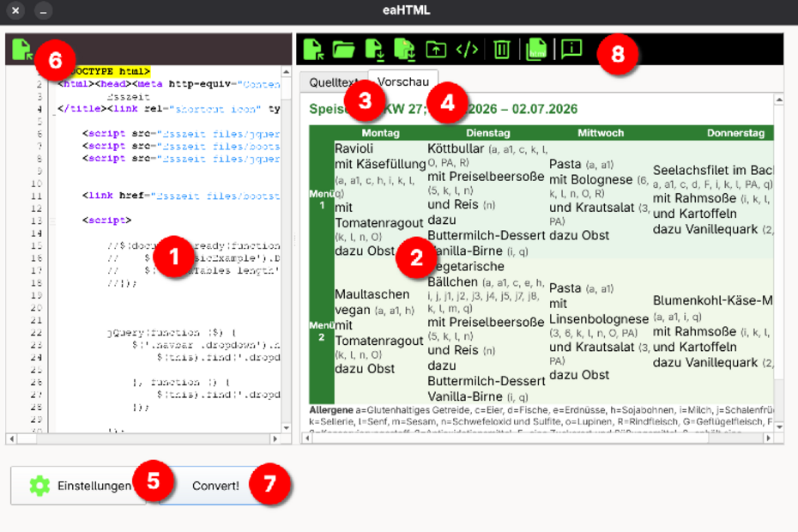Click Linsenbolognese in Menü 2 Mittwoch

(599, 319)
